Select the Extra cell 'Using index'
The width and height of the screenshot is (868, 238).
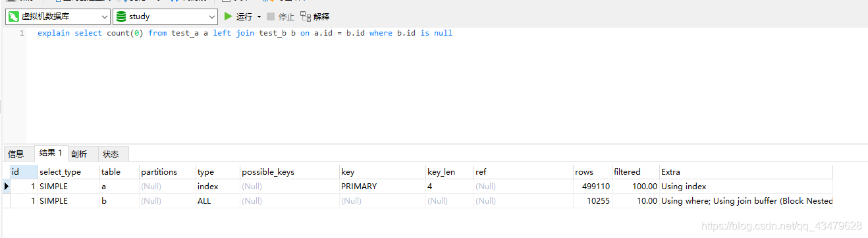click(x=746, y=187)
